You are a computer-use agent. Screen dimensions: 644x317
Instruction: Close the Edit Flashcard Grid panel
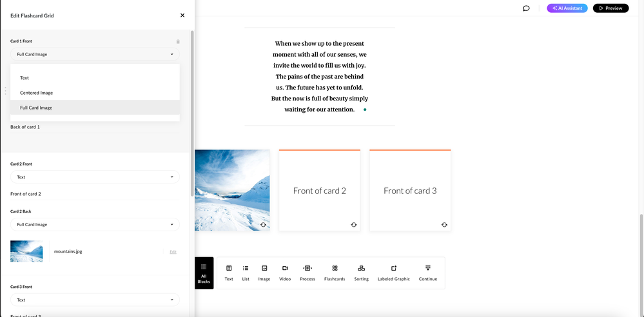[x=182, y=15]
